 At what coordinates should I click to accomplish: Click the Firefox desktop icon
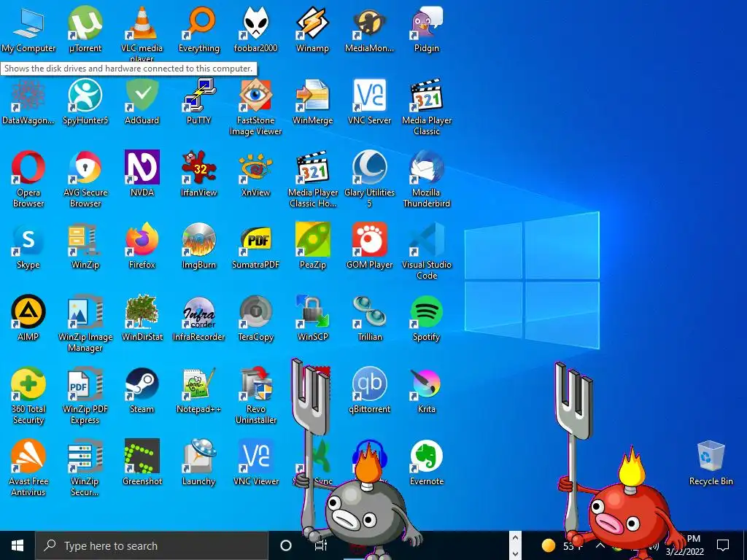142,239
